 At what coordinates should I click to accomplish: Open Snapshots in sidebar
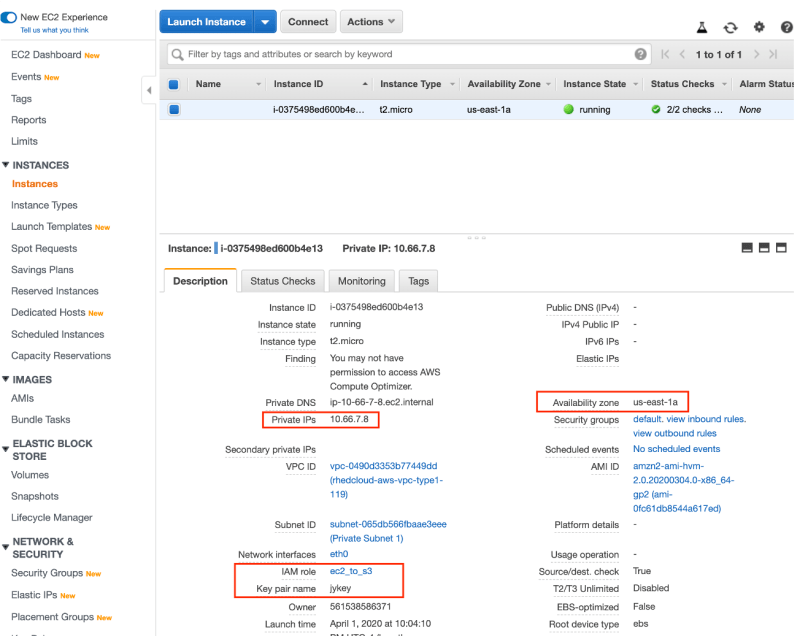pyautogui.click(x=35, y=496)
